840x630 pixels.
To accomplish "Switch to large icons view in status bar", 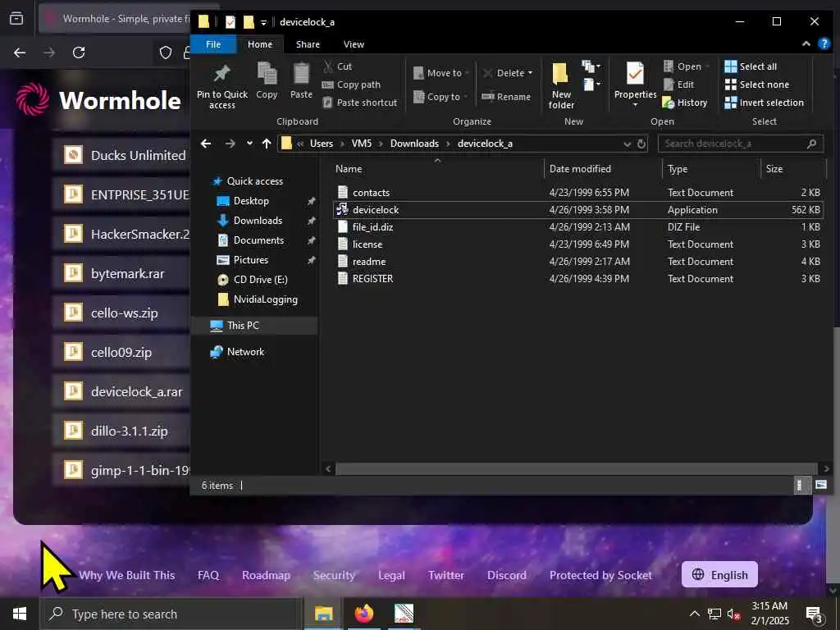I will pos(820,486).
